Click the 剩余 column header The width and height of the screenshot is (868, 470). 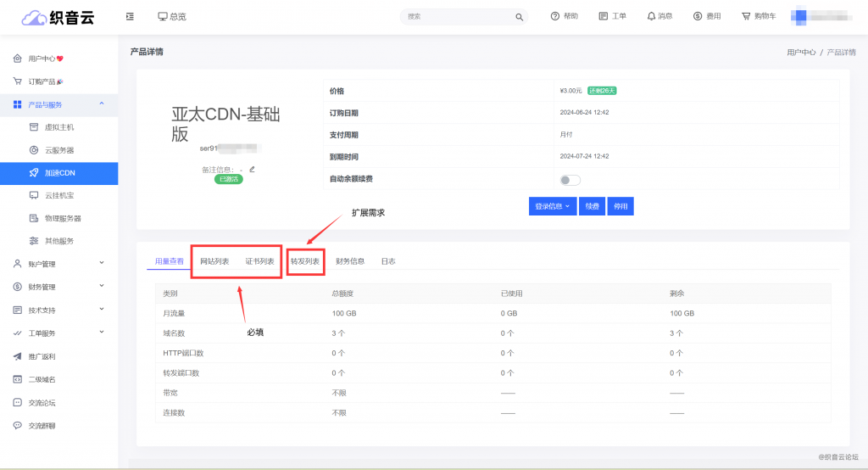coord(677,294)
